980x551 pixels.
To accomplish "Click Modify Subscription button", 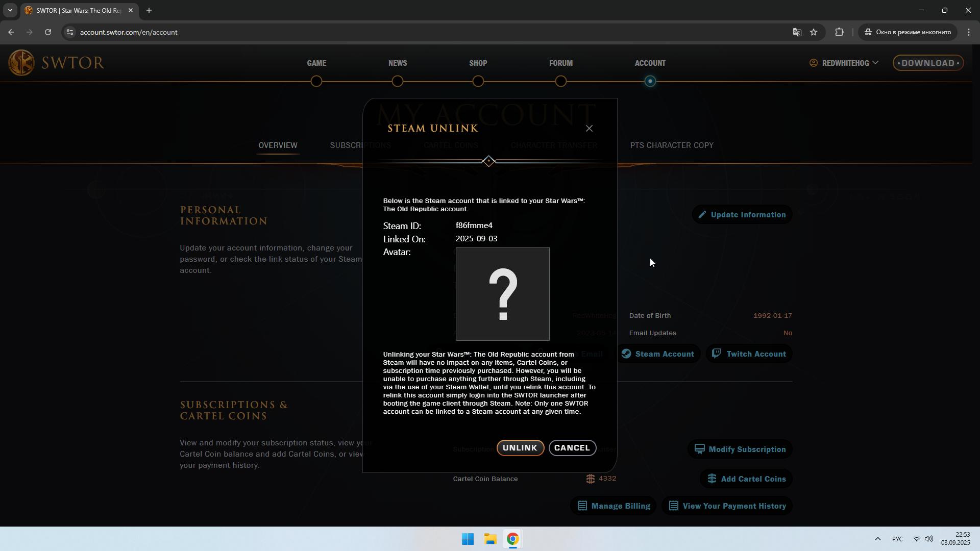I will [x=740, y=449].
